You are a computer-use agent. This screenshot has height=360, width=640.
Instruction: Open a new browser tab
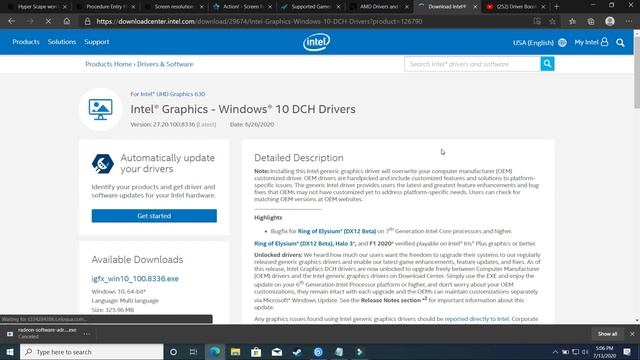556,7
